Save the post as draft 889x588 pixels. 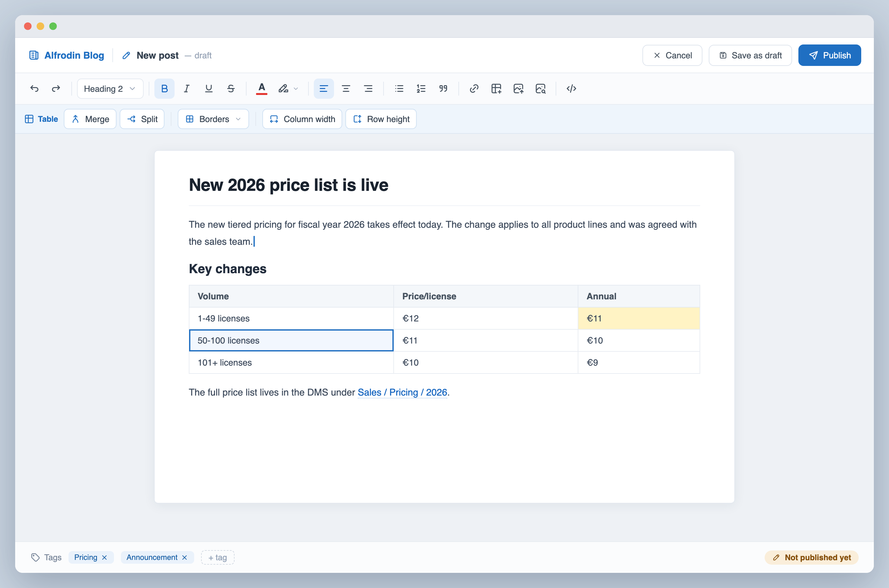[x=750, y=56]
